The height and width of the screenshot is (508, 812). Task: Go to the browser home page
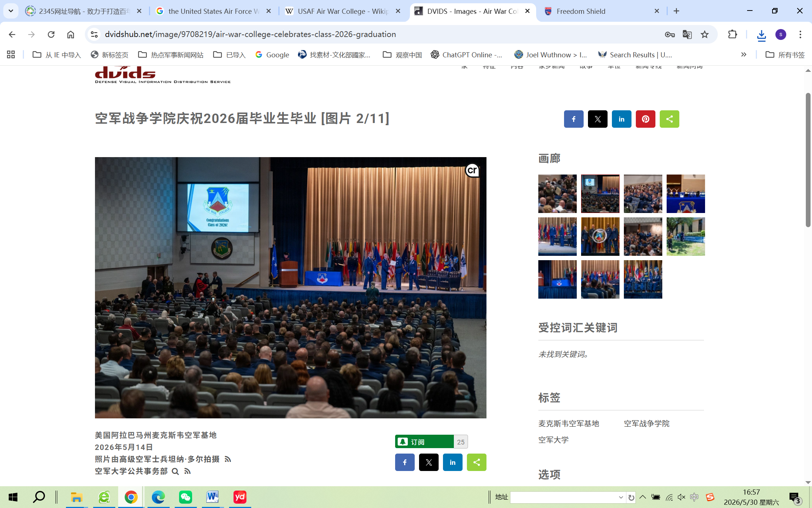(x=71, y=34)
